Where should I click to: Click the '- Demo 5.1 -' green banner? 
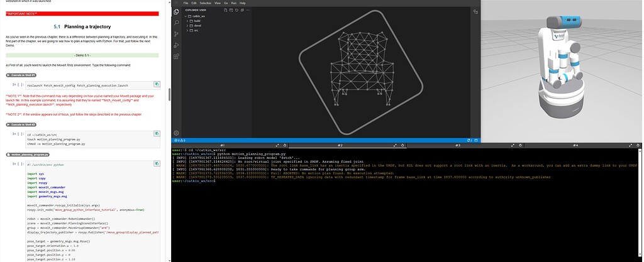(82, 55)
